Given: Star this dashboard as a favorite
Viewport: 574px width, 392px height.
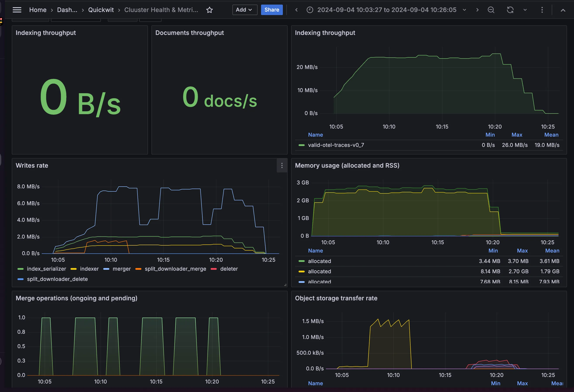Looking at the screenshot, I should (x=209, y=10).
